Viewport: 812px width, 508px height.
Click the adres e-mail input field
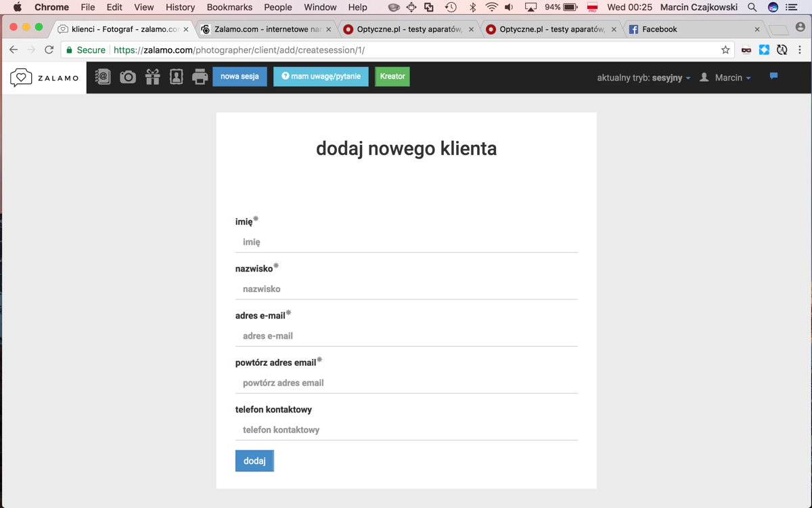[407, 336]
